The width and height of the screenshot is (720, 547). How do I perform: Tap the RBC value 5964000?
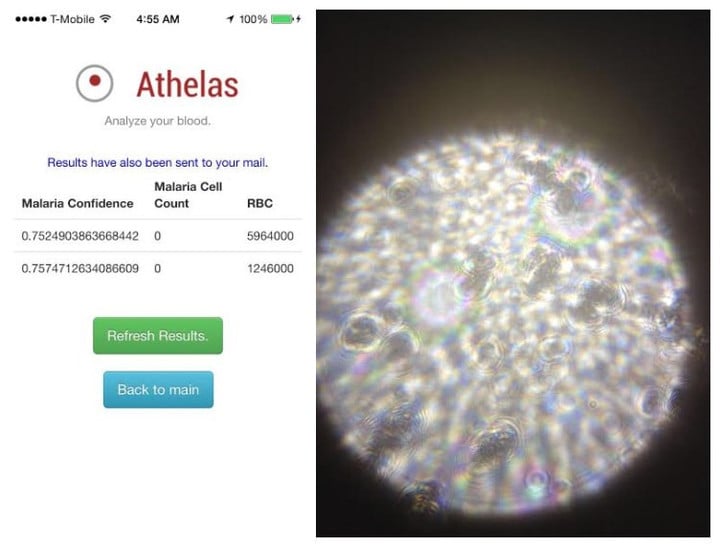[270, 235]
